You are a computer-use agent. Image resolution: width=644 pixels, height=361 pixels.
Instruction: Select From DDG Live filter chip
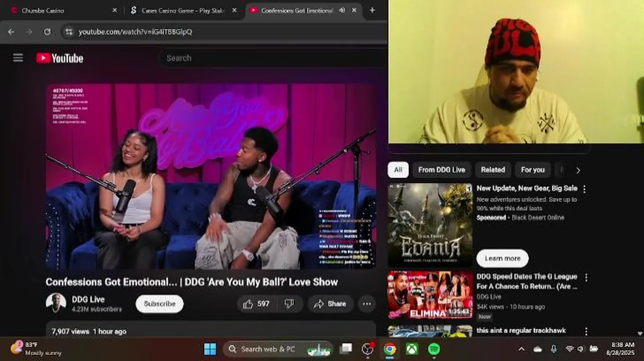(x=441, y=170)
